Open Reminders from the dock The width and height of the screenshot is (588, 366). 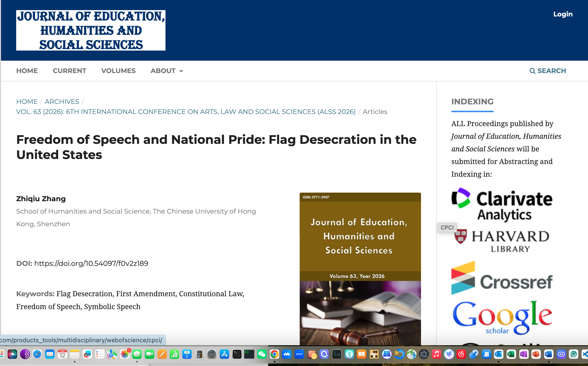tap(100, 354)
